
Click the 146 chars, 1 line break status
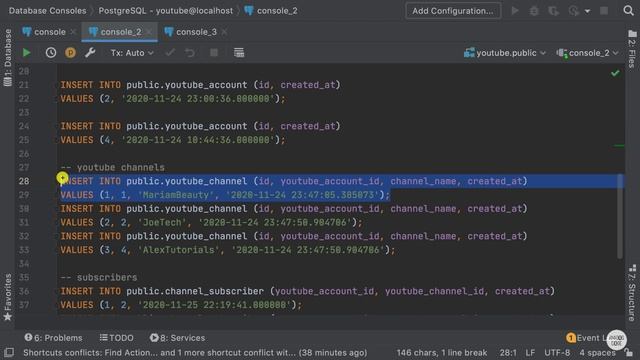point(442,352)
